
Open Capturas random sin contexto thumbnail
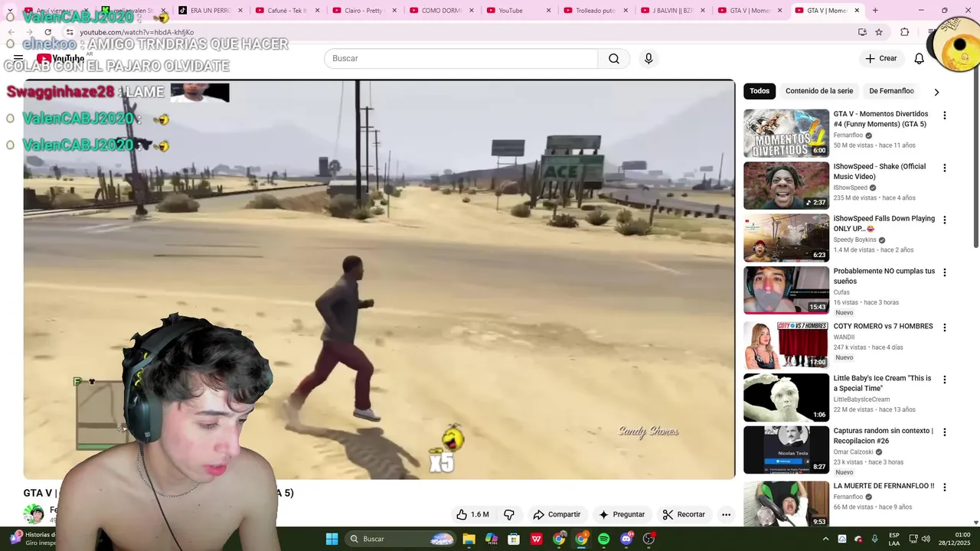coord(786,450)
